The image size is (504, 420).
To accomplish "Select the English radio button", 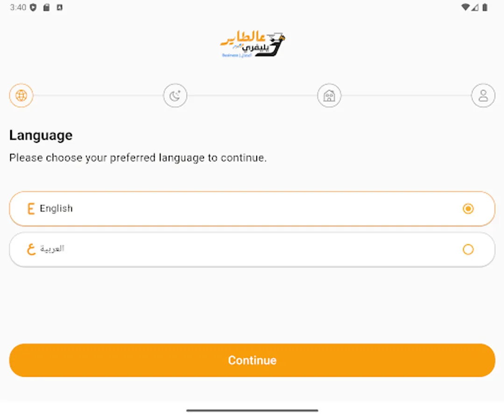I will point(468,209).
